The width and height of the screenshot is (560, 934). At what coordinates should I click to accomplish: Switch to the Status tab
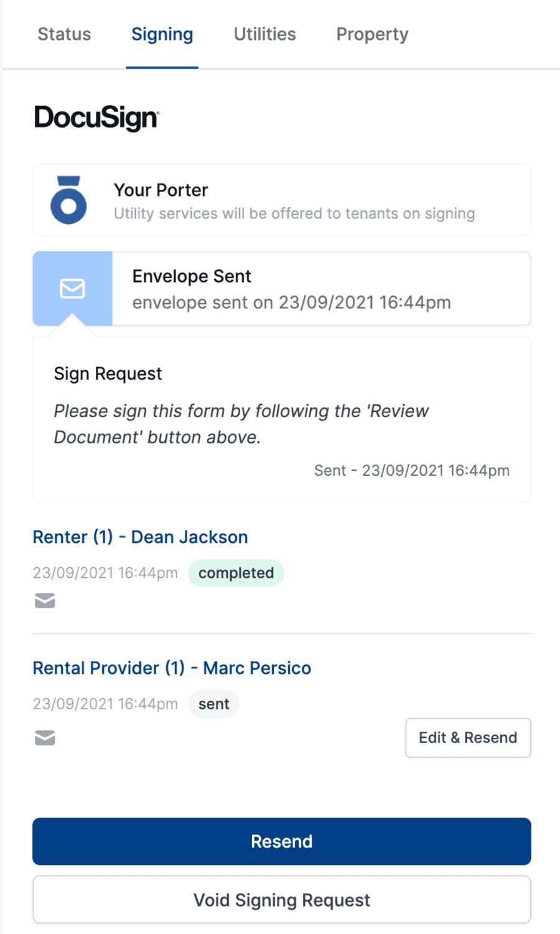[64, 34]
